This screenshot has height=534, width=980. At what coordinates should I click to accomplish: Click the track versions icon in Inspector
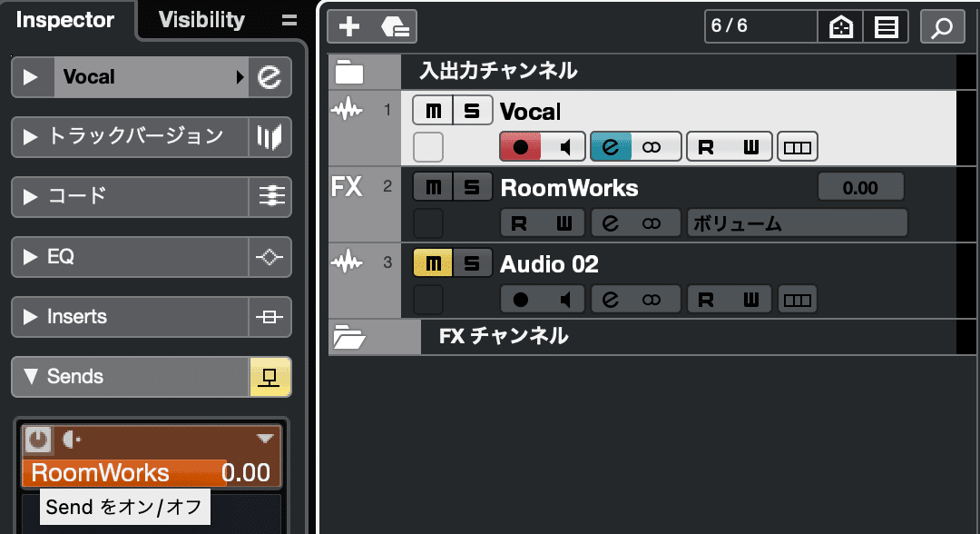[269, 137]
